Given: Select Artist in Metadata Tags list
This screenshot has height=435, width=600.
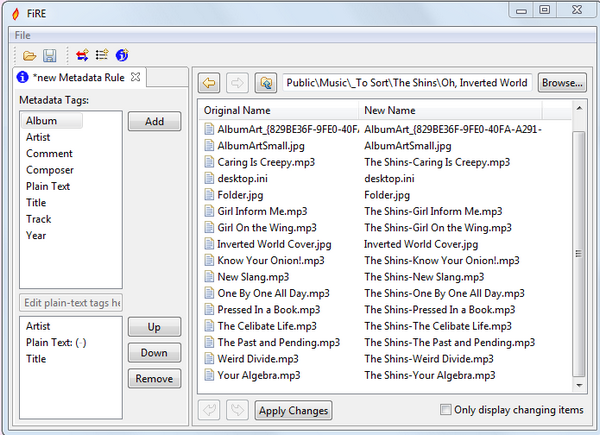Looking at the screenshot, I should pos(38,137).
